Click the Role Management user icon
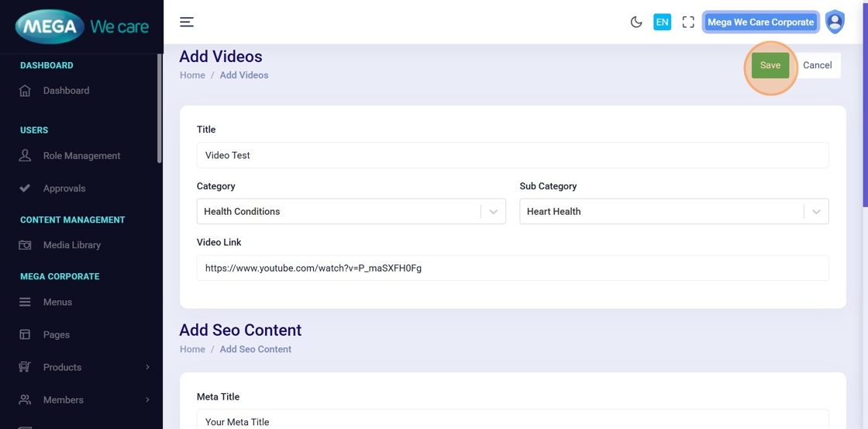868x429 pixels. 25,156
